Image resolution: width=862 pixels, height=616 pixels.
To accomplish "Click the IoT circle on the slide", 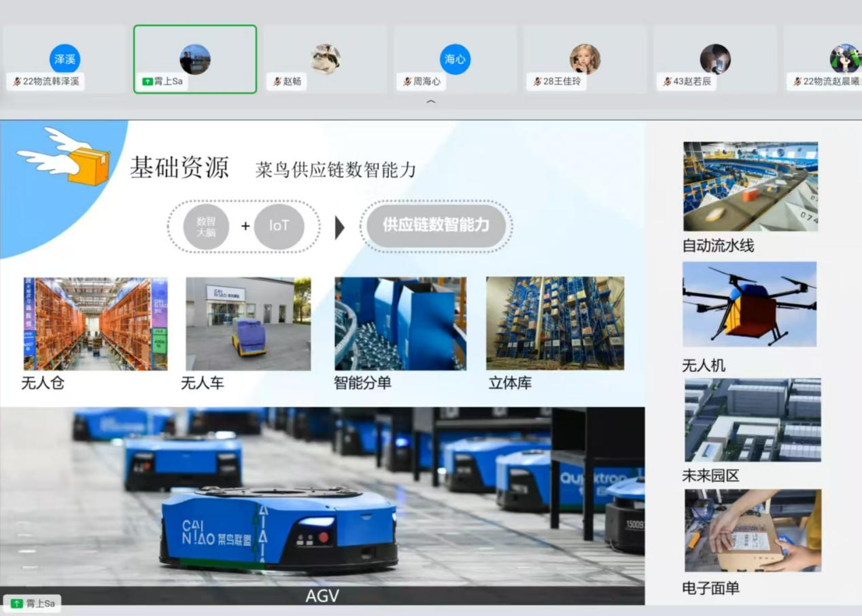I will click(279, 226).
